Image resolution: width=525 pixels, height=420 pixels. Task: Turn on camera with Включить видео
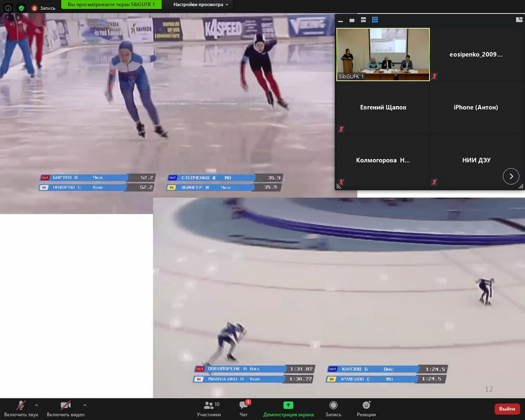pos(65,405)
